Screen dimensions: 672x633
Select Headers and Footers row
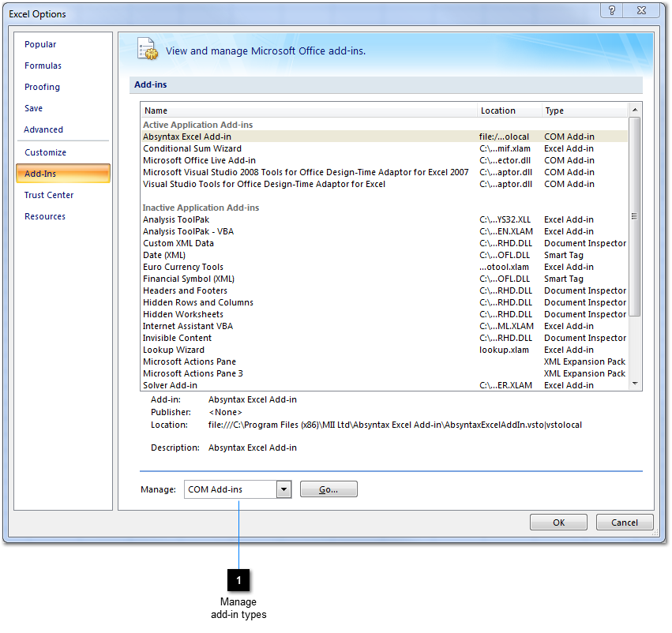point(385,290)
